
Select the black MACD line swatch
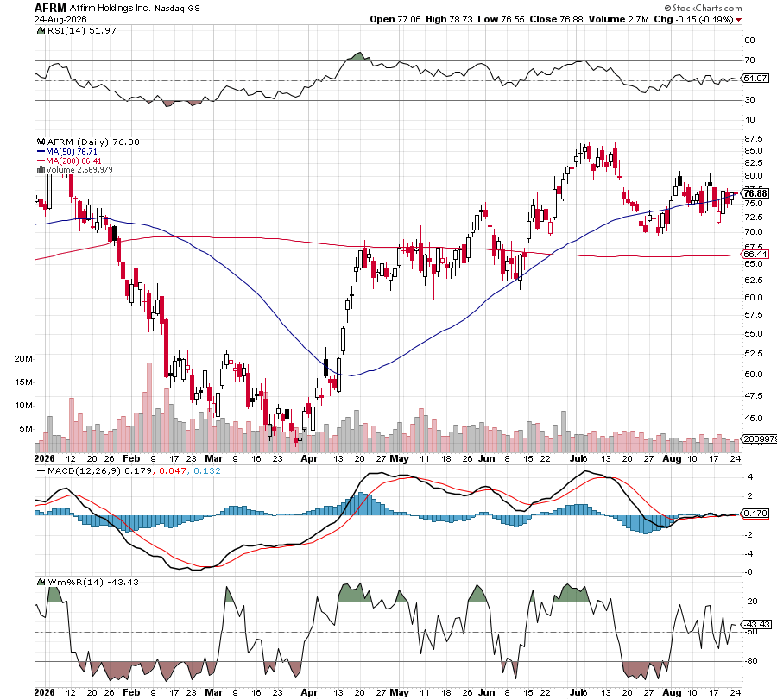point(41,470)
